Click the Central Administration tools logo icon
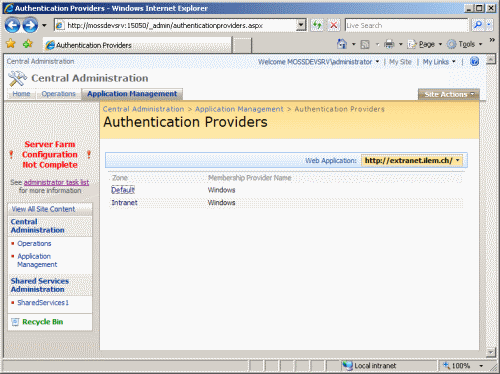The height and width of the screenshot is (374, 500). [17, 78]
